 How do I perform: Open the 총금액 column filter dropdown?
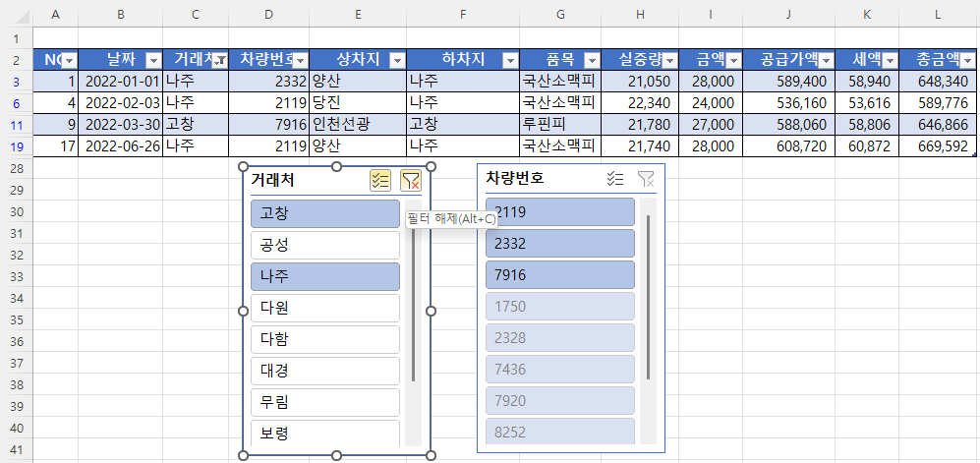968,61
